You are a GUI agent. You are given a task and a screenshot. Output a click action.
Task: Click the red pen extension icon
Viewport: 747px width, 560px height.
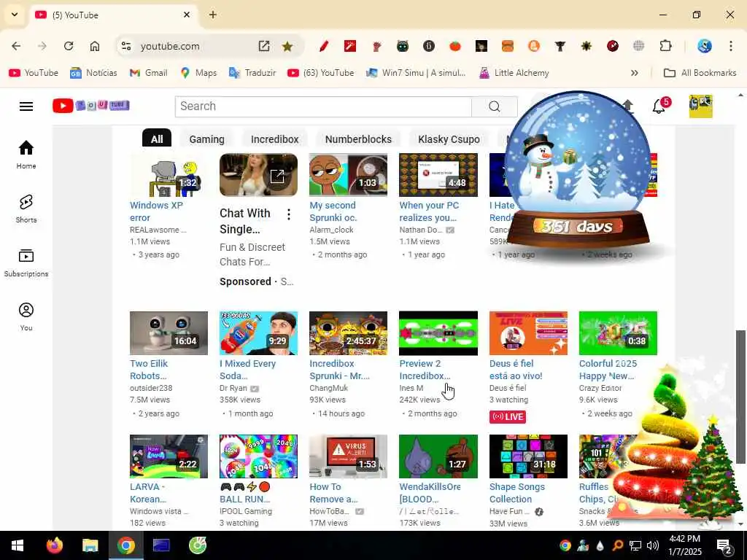tap(324, 46)
